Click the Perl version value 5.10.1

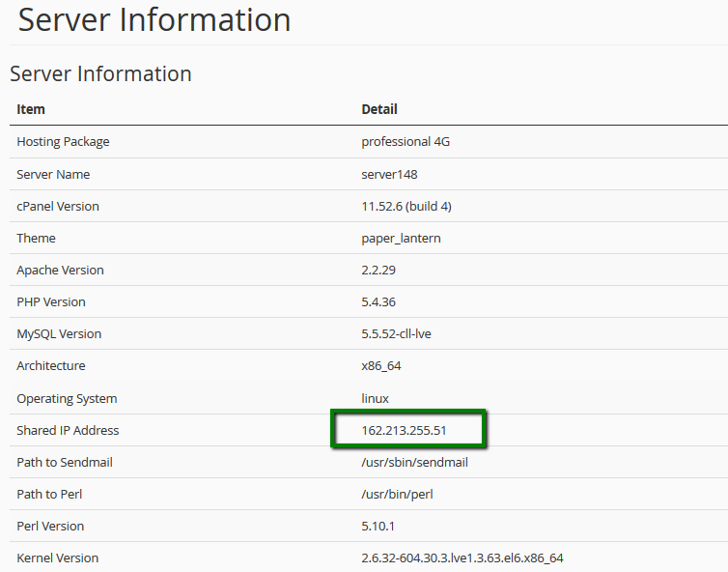(378, 526)
